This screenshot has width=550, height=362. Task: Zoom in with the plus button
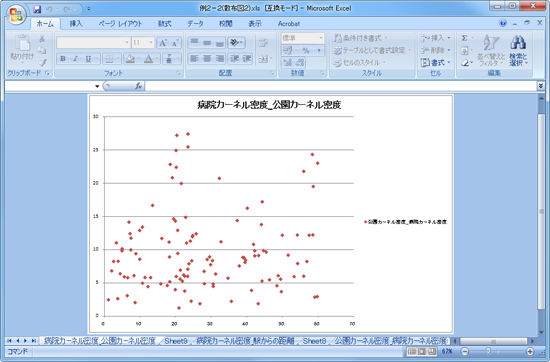[530, 351]
